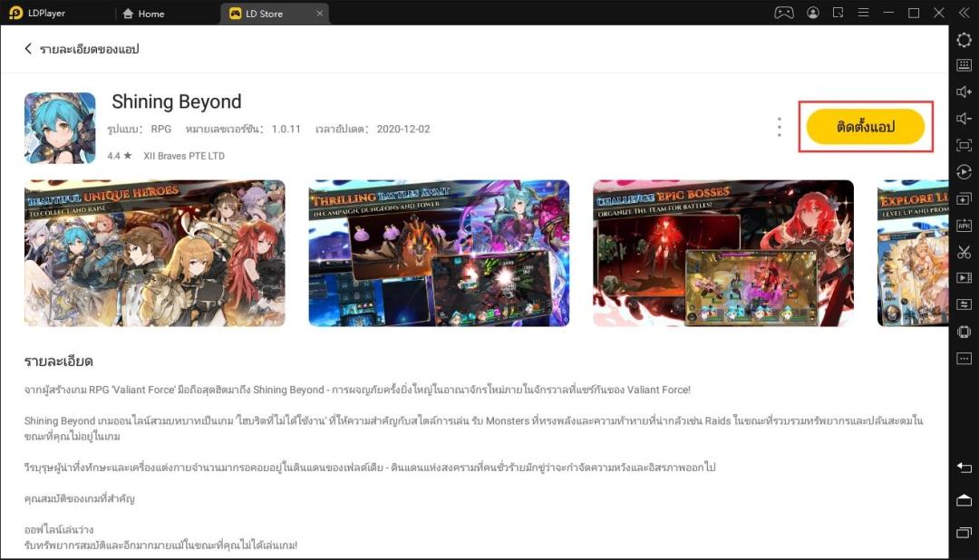Switch to the Home tab
This screenshot has height=560, width=979.
143,13
